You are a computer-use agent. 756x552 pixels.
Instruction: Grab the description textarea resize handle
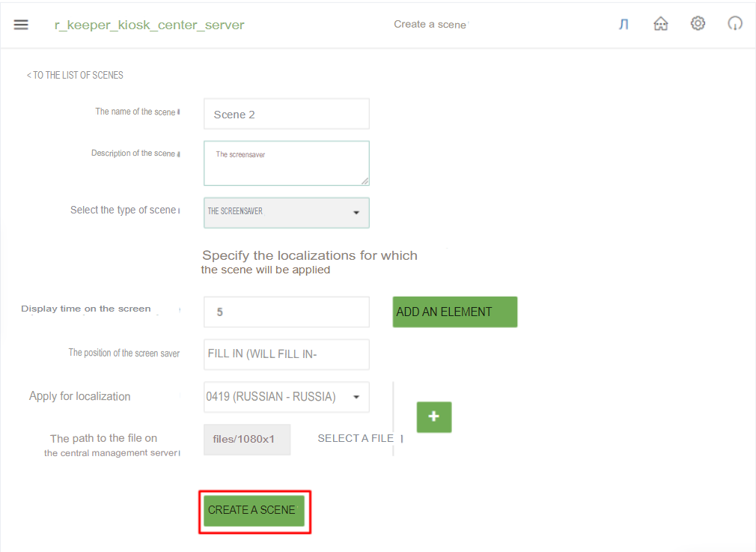(365, 181)
